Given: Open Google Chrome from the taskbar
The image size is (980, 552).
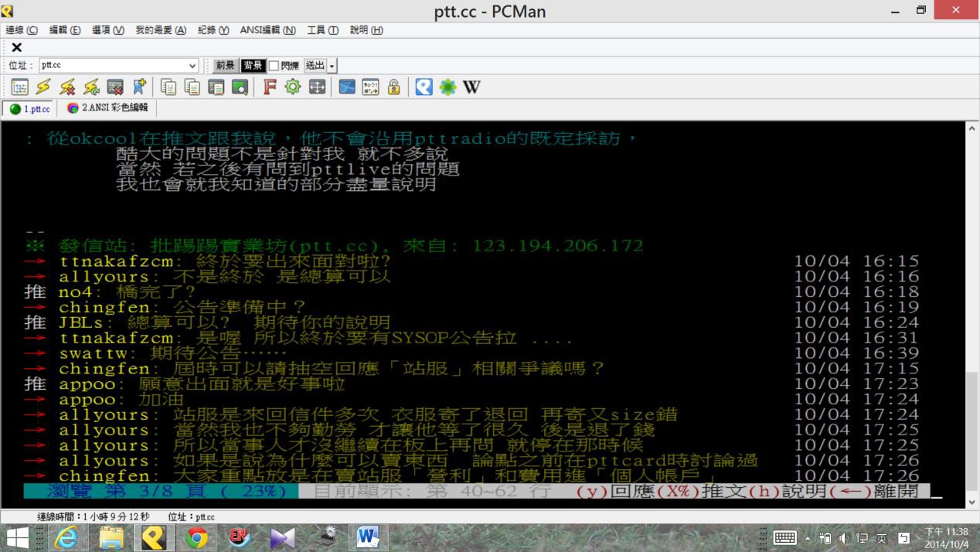Looking at the screenshot, I should [x=196, y=537].
